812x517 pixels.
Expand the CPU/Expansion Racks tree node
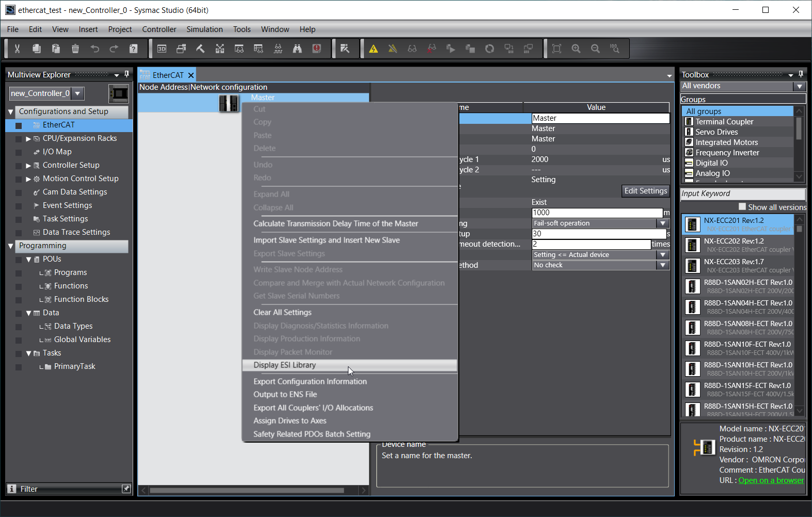28,139
